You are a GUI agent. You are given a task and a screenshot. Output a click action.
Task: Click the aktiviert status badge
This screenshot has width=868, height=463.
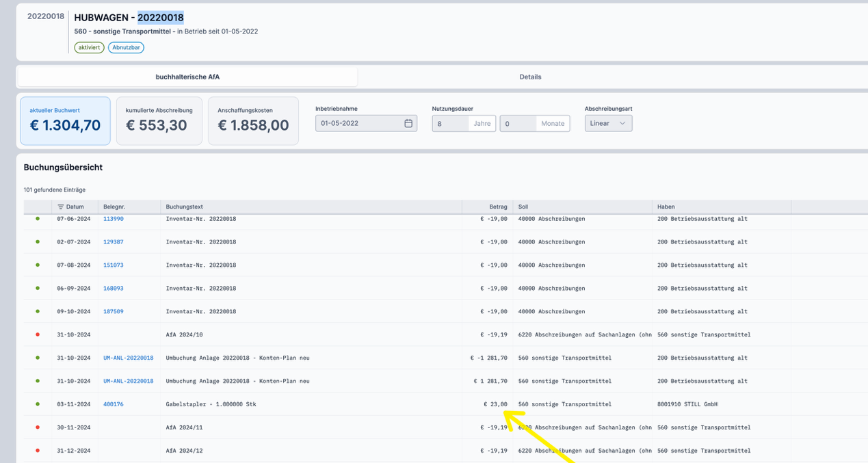90,48
